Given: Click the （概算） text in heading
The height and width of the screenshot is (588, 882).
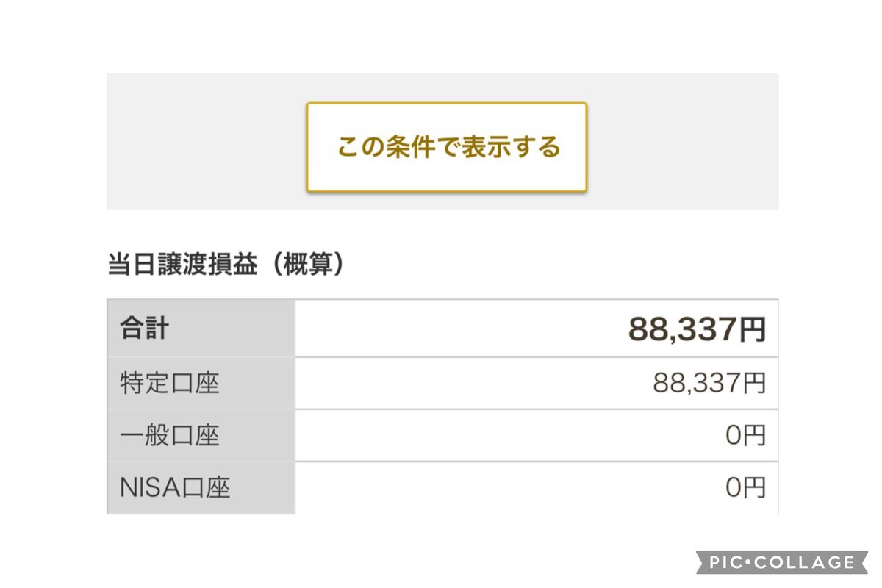Looking at the screenshot, I should pyautogui.click(x=302, y=266).
